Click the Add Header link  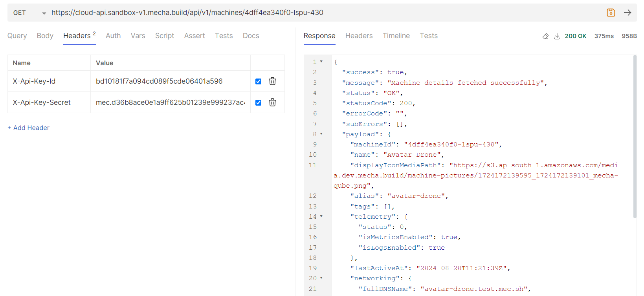click(29, 128)
